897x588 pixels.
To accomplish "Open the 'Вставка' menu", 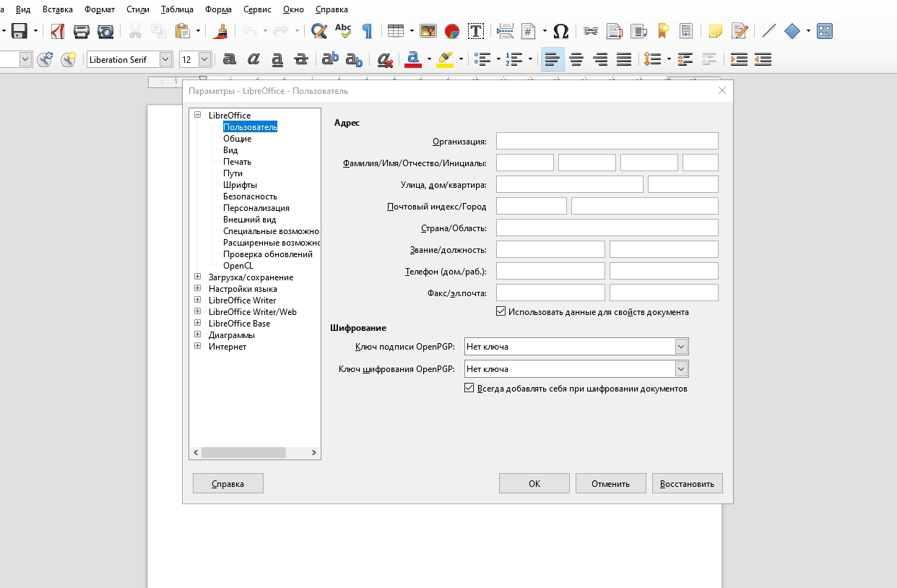I will [x=58, y=9].
